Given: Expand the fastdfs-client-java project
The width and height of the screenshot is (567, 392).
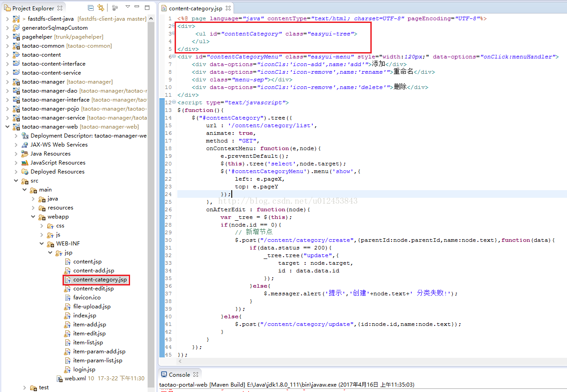Looking at the screenshot, I should 7,18.
